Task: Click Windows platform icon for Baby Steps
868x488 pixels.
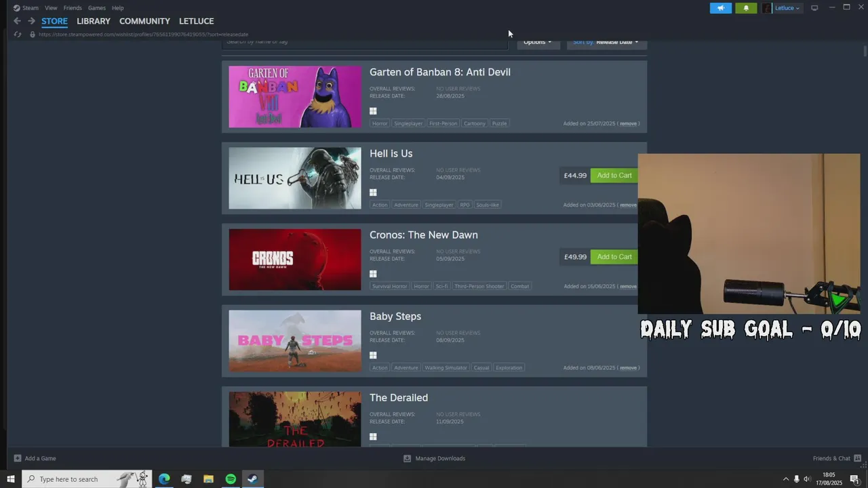Action: (x=373, y=355)
